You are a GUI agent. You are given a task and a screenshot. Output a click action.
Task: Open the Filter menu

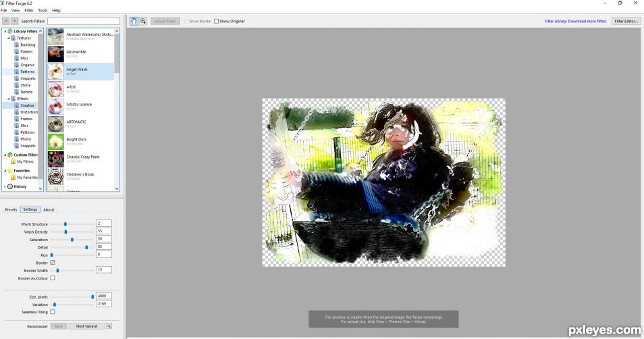point(29,10)
